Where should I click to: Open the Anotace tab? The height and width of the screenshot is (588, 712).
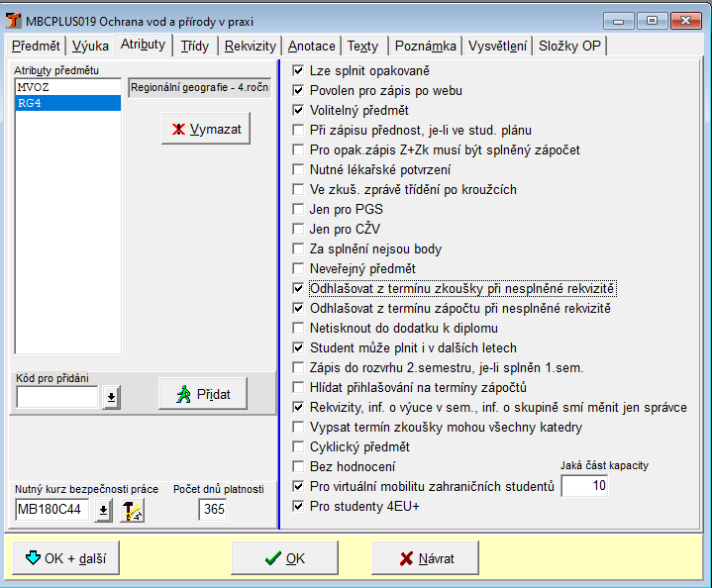(x=311, y=46)
